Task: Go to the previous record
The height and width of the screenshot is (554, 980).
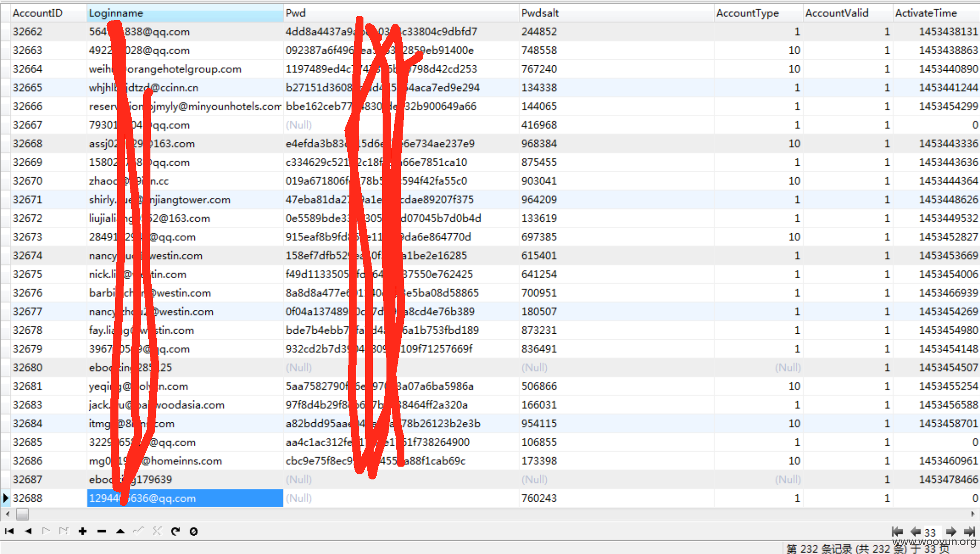Action: click(28, 531)
